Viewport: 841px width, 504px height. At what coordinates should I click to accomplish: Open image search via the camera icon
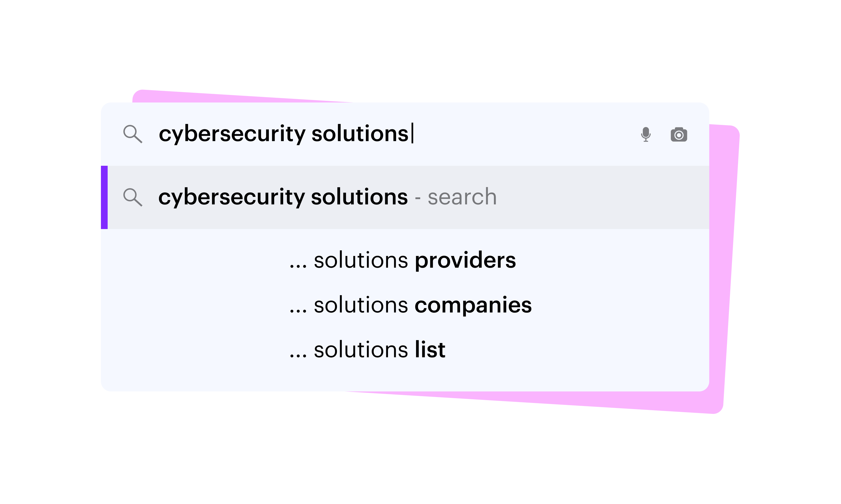pyautogui.click(x=678, y=134)
